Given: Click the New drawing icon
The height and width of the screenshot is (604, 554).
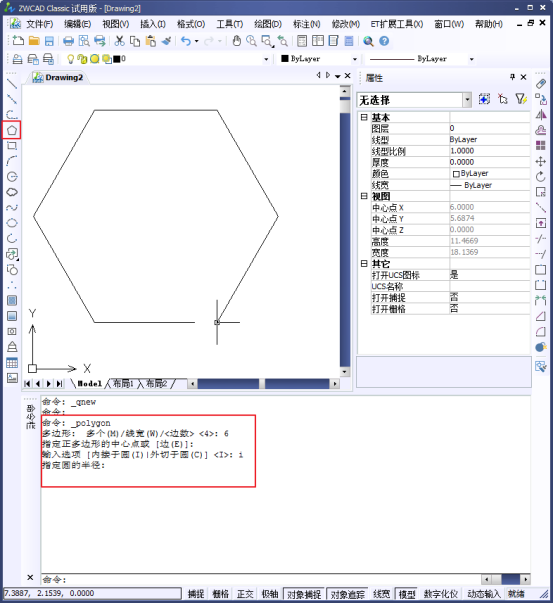Looking at the screenshot, I should [x=18, y=41].
